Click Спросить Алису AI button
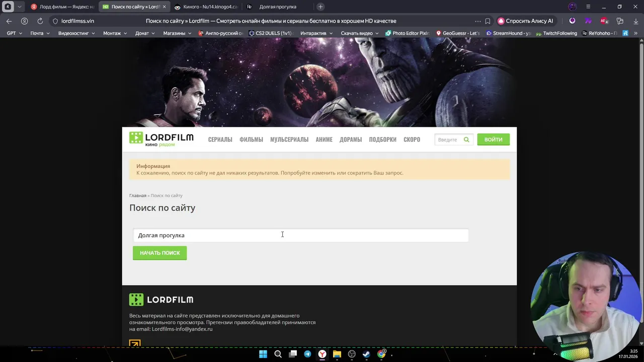The image size is (644, 362). pyautogui.click(x=525, y=21)
